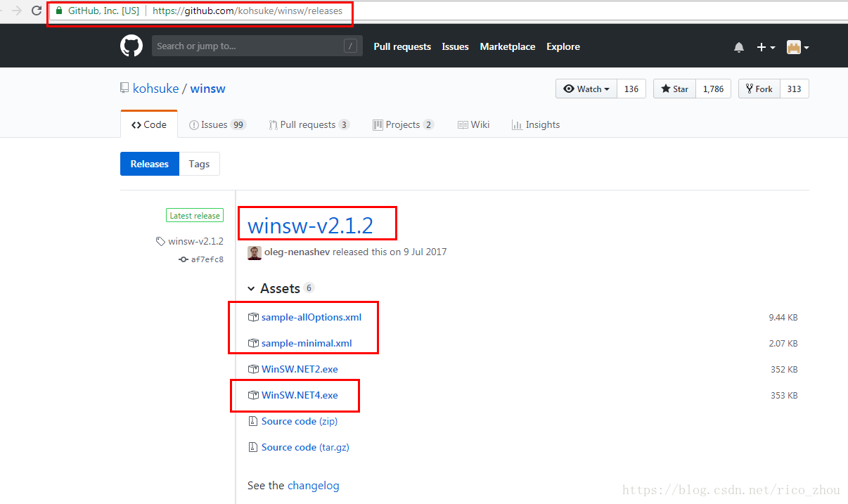The height and width of the screenshot is (504, 848).
Task: Click the repository book icon beside kohsuke/winsw
Action: (124, 88)
